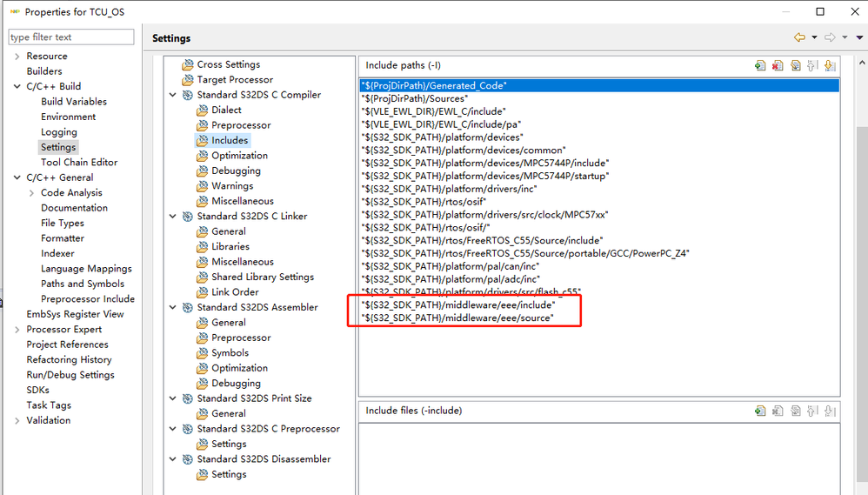The height and width of the screenshot is (495, 868).
Task: Collapse the Standard S32DS C Compiler node
Action: tap(173, 95)
